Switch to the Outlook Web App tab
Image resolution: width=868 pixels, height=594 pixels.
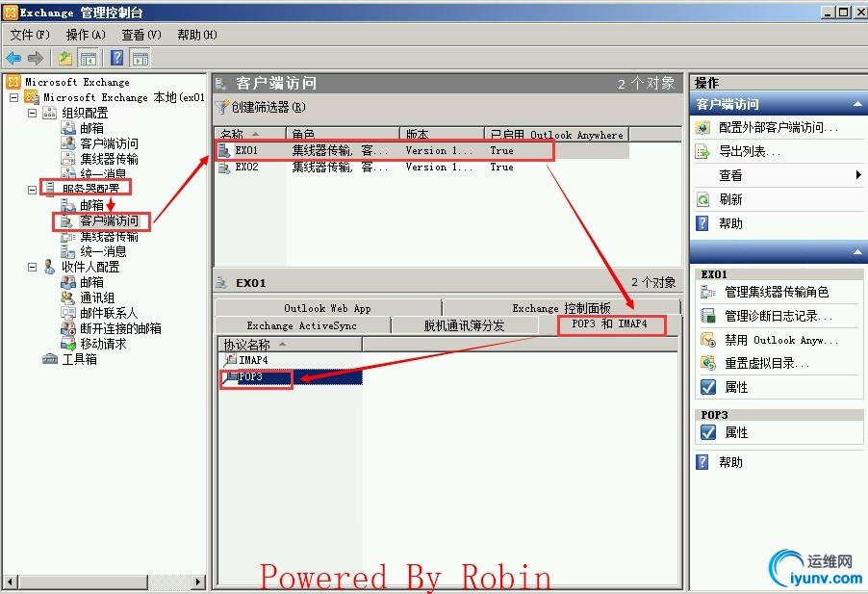328,308
